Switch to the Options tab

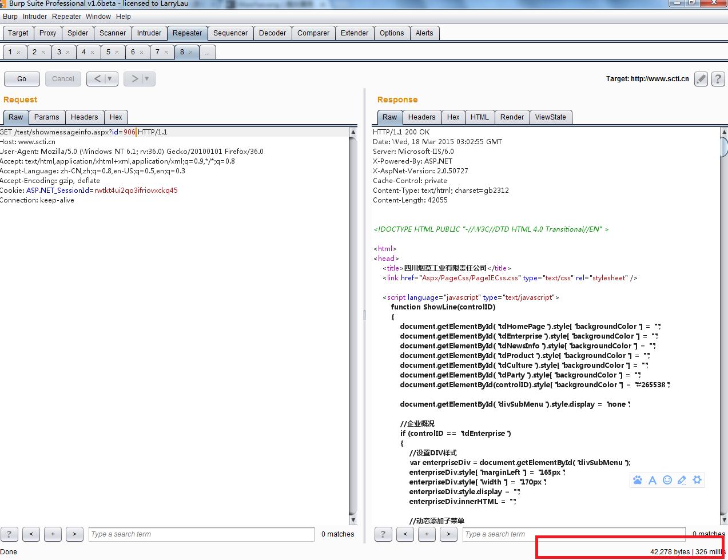click(392, 33)
